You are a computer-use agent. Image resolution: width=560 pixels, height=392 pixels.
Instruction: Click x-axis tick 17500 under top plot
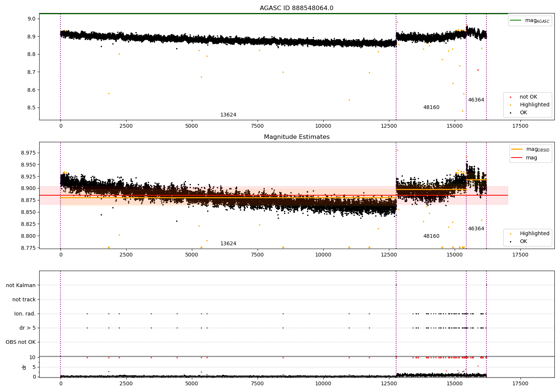pyautogui.click(x=520, y=126)
